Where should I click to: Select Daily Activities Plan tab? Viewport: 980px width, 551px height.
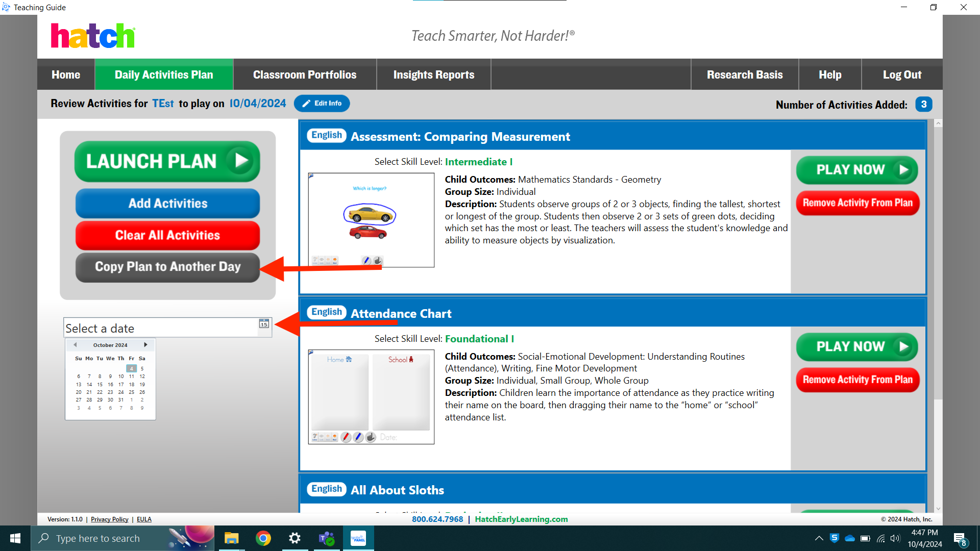click(x=164, y=74)
